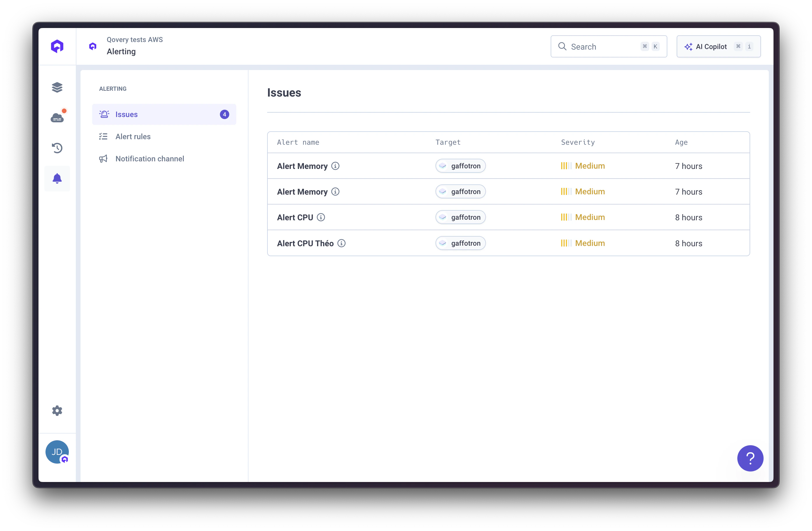812x531 pixels.
Task: Click the AI Copilot button
Action: tap(718, 46)
